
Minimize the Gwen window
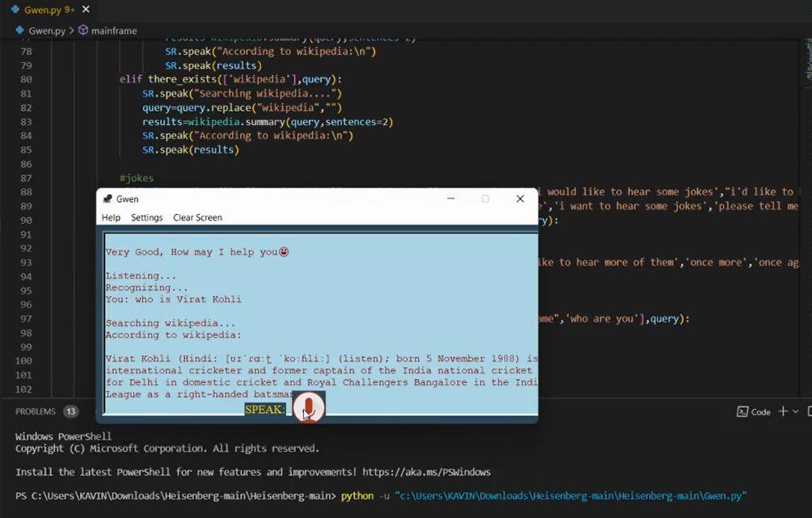click(450, 199)
